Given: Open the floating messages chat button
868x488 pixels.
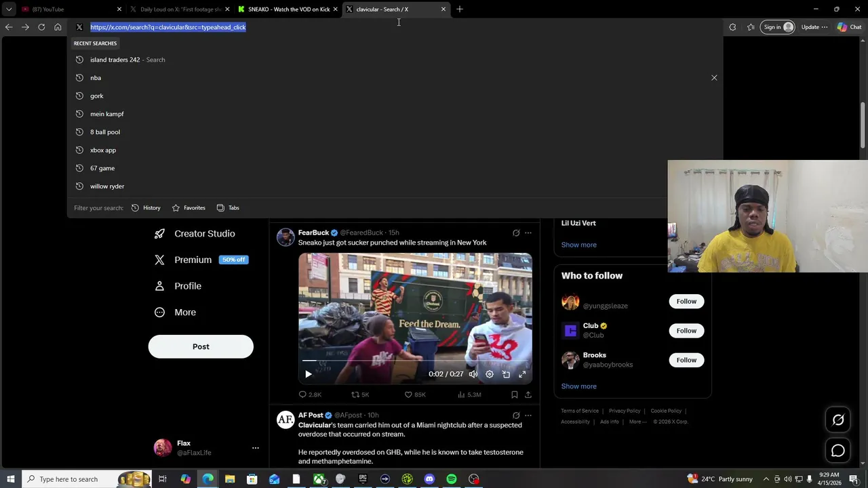Looking at the screenshot, I should [x=838, y=451].
